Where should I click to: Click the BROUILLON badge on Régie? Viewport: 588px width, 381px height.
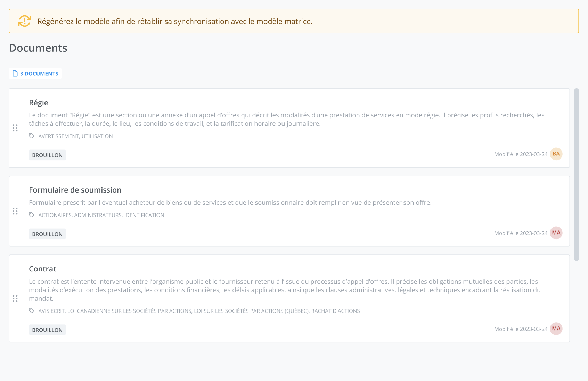(x=47, y=155)
